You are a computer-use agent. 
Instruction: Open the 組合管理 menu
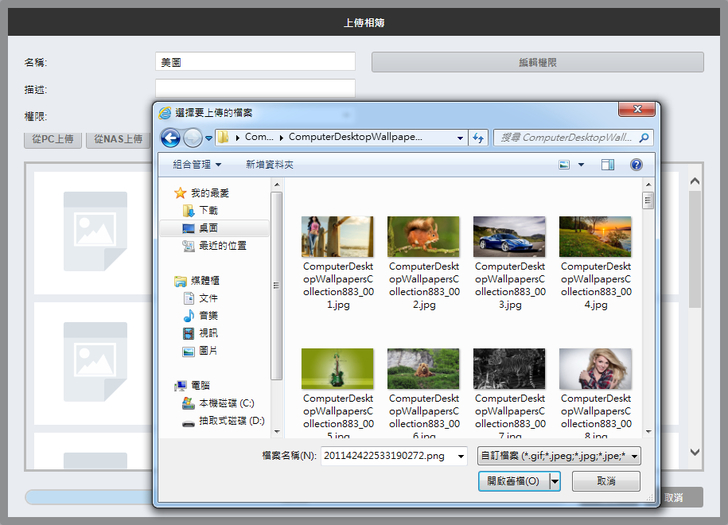click(x=197, y=165)
